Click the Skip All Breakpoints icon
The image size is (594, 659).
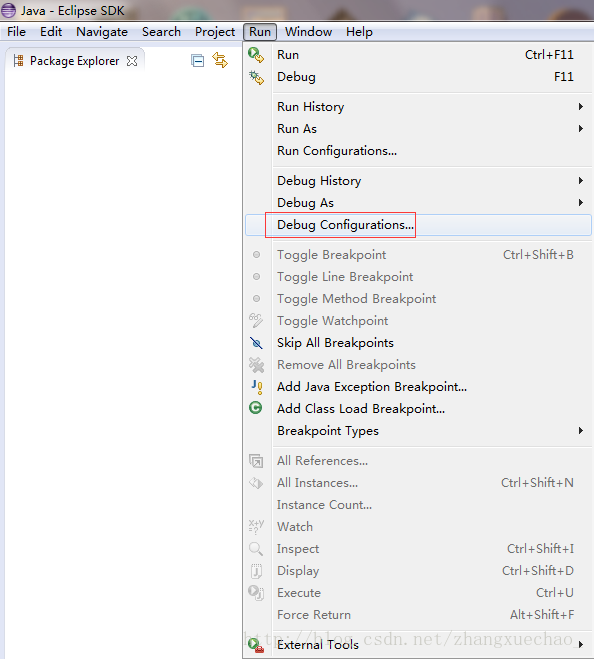pos(256,343)
